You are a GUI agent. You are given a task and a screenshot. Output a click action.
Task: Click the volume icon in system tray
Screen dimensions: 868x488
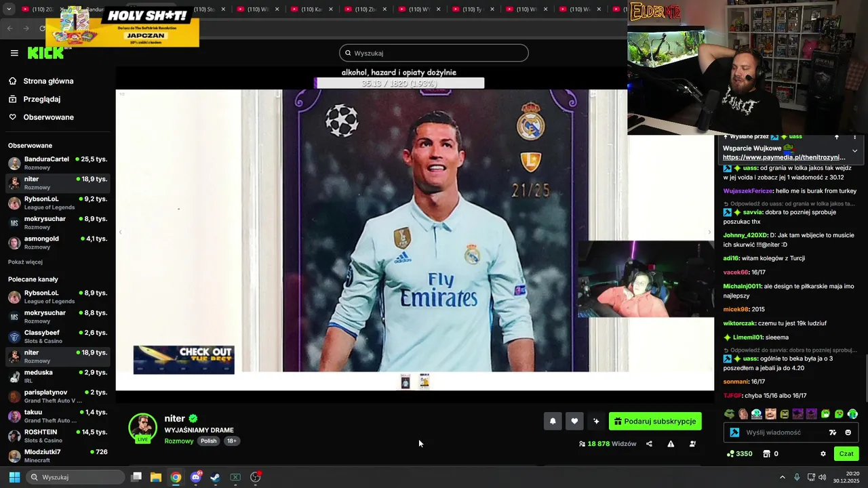[823, 477]
